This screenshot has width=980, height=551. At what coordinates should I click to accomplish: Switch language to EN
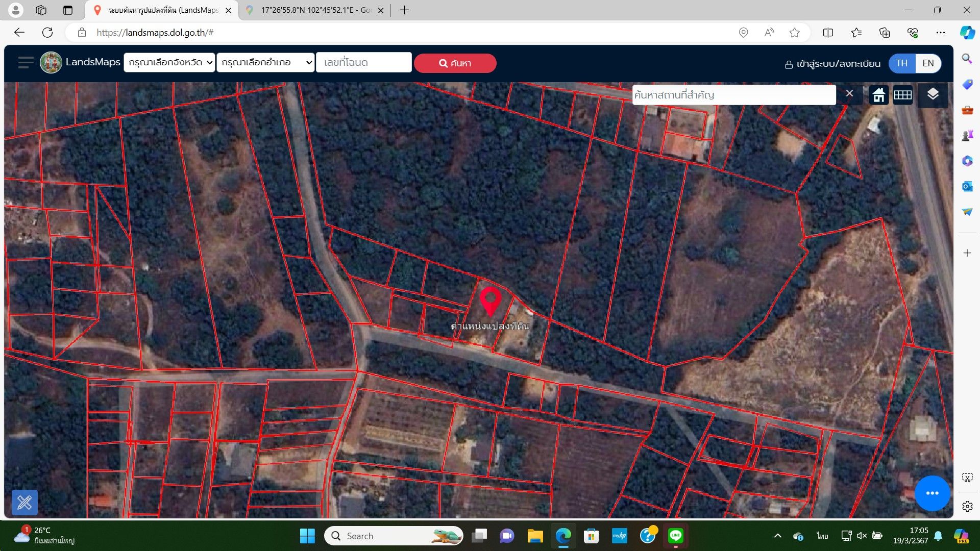point(928,63)
